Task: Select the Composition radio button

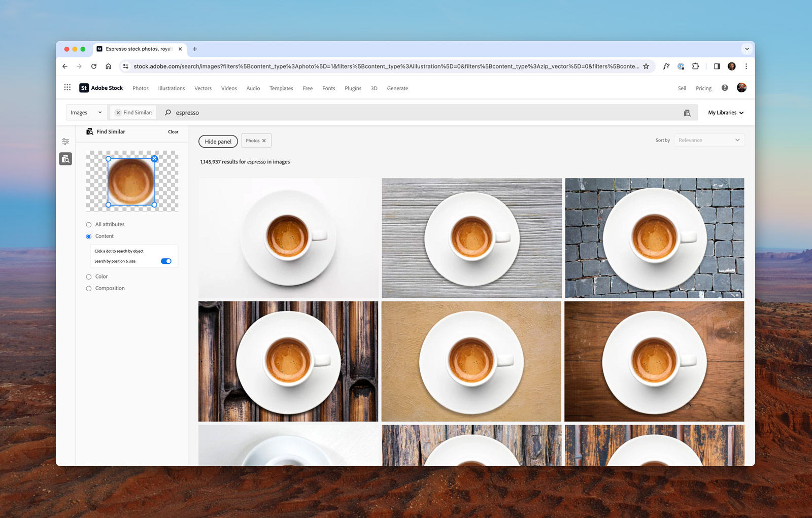Action: 89,289
